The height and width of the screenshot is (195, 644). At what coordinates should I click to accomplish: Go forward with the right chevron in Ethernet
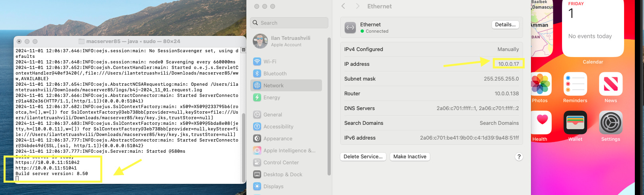[x=357, y=6]
